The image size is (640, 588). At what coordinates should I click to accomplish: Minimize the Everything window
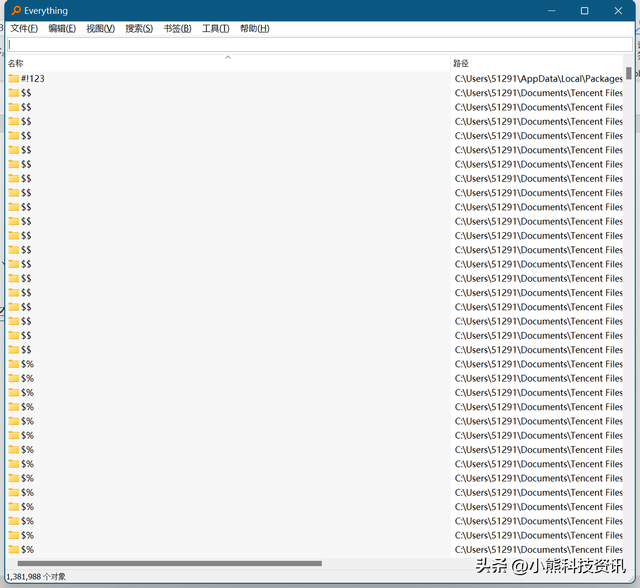click(552, 11)
